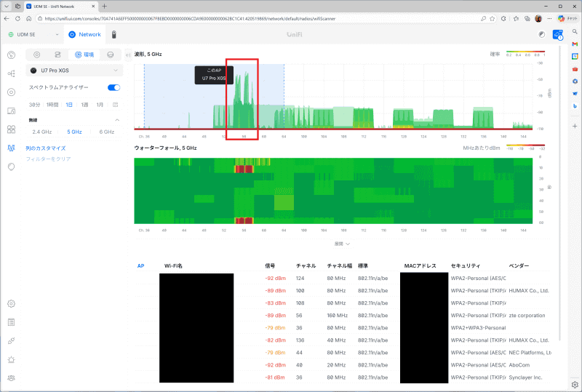Toggle the dark/light theme icon in UniFi header

click(x=542, y=34)
